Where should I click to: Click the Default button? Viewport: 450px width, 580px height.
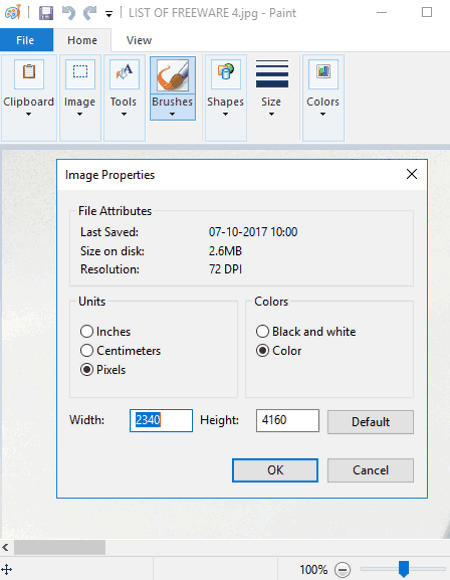pos(370,422)
